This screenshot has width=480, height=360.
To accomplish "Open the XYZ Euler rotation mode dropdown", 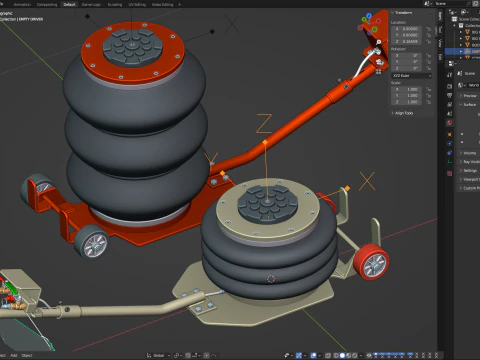I will (x=412, y=76).
